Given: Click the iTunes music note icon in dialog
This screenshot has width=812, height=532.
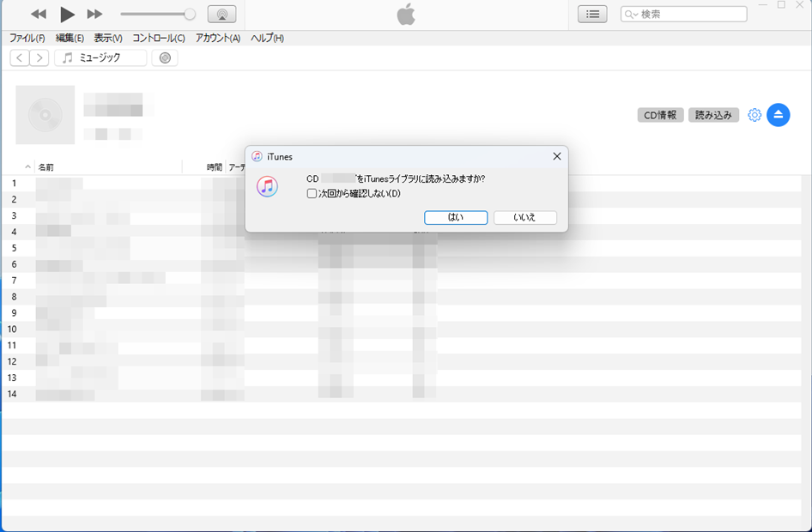Looking at the screenshot, I should tap(267, 186).
